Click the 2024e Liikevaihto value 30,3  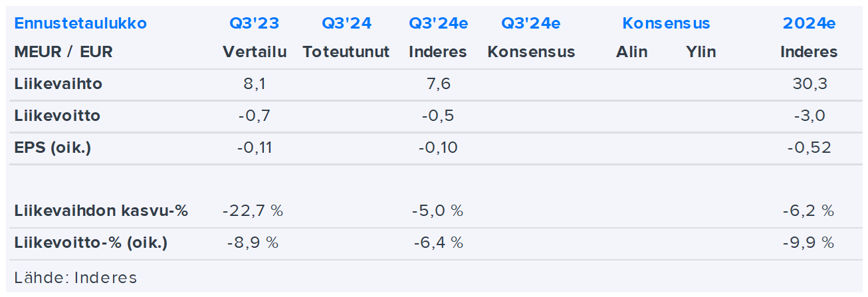tap(809, 84)
